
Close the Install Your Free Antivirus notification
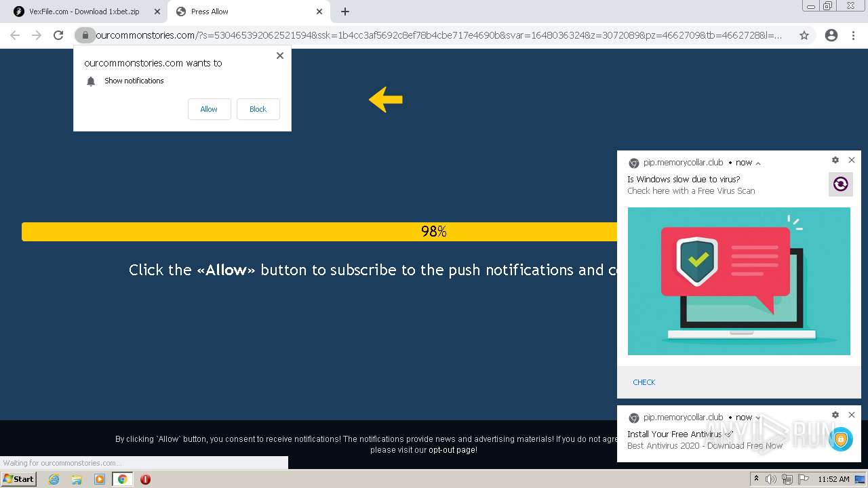[x=852, y=415]
